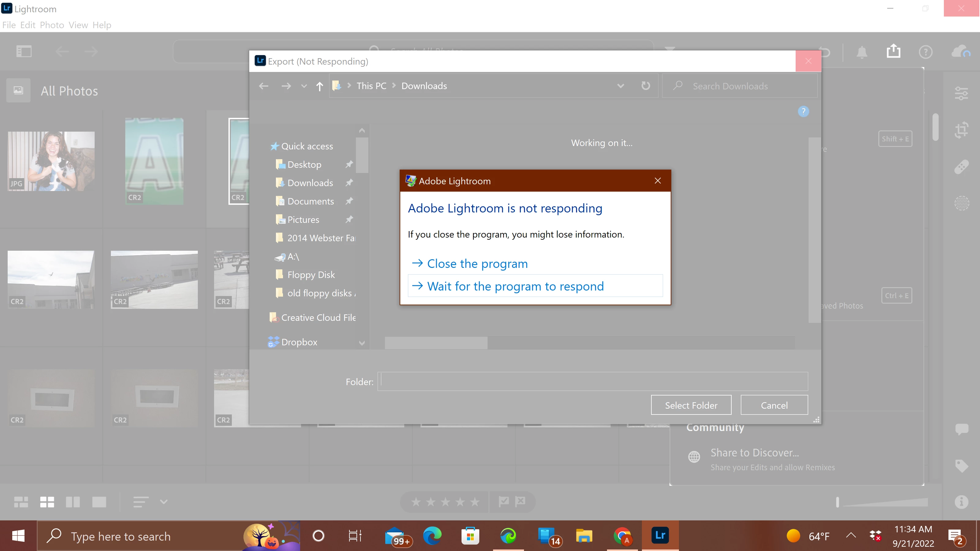Click the notifications bell icon
The width and height of the screenshot is (980, 551).
click(x=862, y=52)
